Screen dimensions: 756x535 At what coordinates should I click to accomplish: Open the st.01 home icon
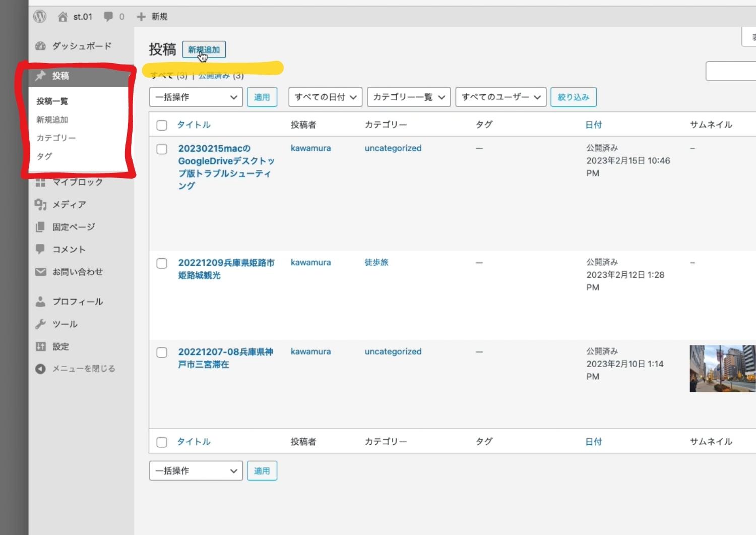coord(62,17)
